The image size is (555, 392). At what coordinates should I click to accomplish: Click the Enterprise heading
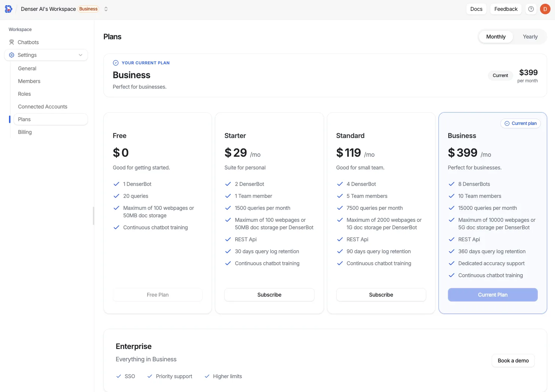(x=134, y=346)
